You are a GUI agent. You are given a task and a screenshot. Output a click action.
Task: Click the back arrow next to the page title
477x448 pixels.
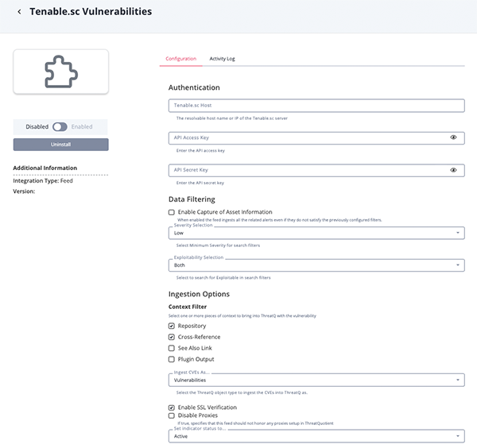[x=19, y=12]
